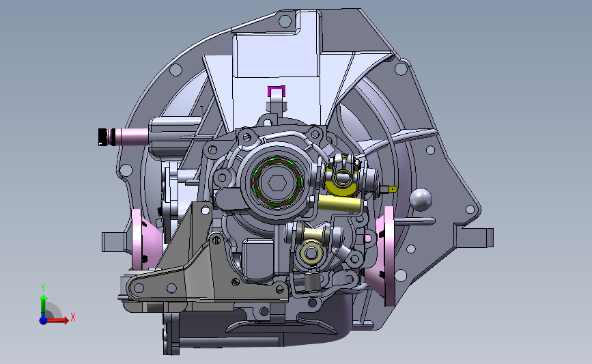
Task: Select the magenta U-shaped clip at the top
Action: coord(277,90)
